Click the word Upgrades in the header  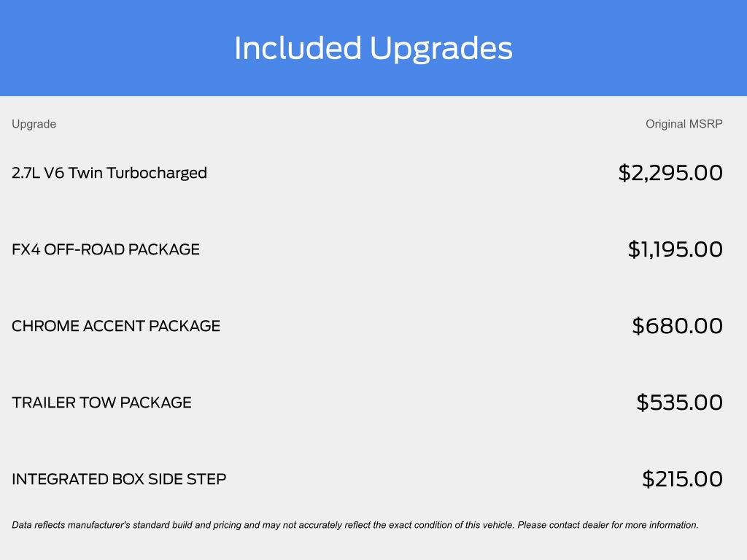pos(441,50)
